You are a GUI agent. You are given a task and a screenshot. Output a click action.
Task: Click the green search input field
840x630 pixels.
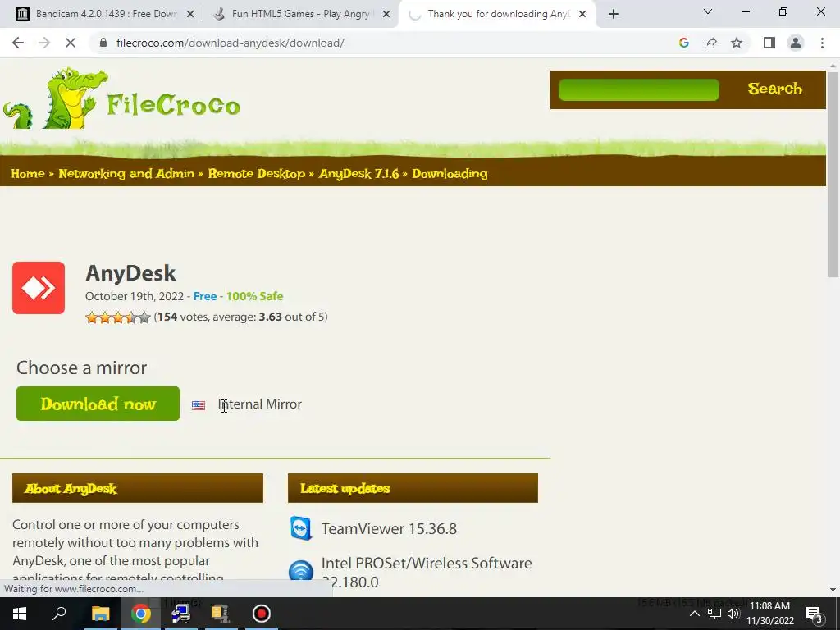(x=638, y=89)
